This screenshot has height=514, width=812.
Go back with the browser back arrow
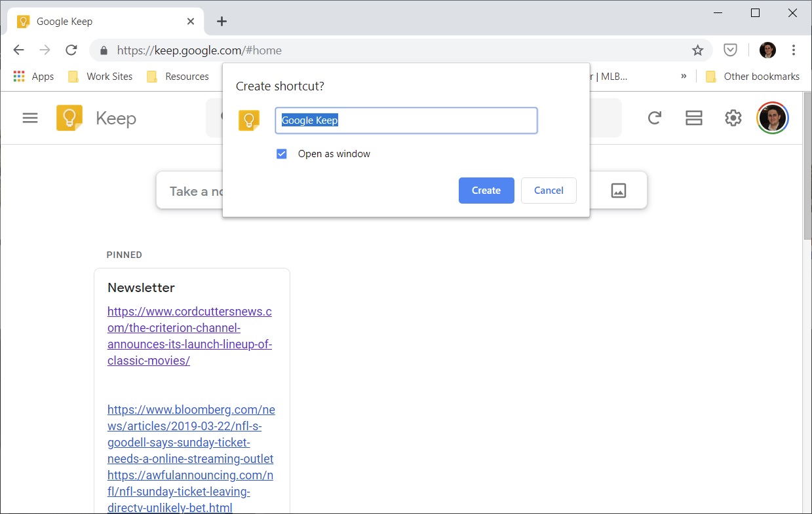click(18, 50)
